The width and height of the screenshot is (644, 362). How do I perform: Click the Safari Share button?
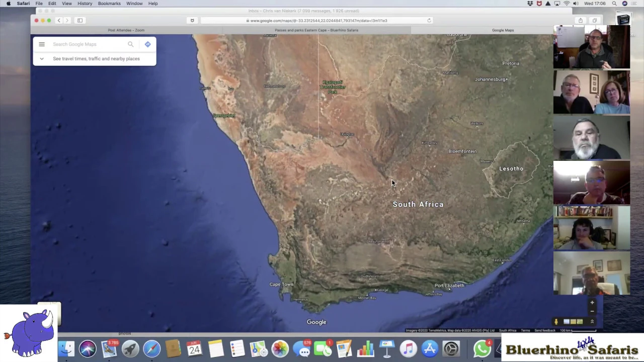581,21
